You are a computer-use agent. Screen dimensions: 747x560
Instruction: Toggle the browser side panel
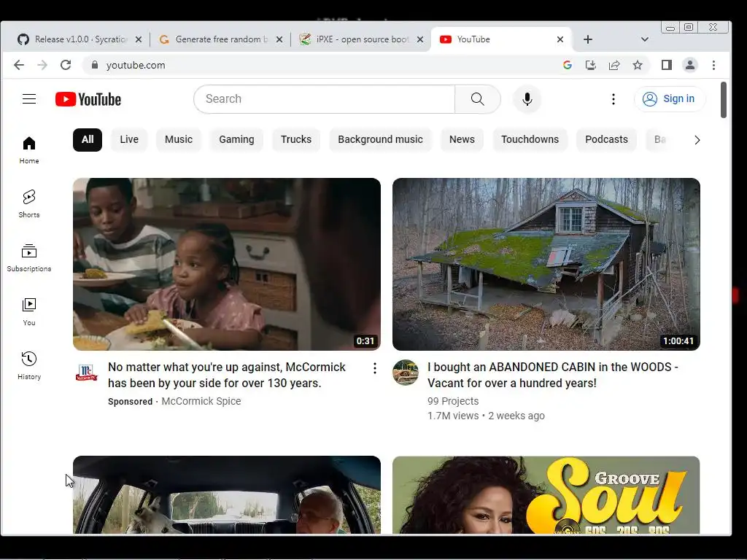pyautogui.click(x=667, y=65)
